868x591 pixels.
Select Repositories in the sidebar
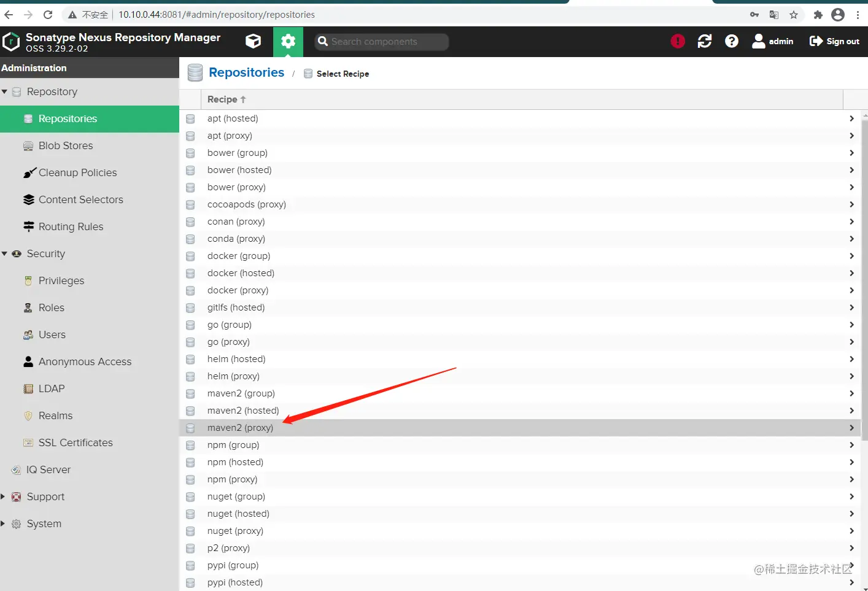tap(90, 118)
